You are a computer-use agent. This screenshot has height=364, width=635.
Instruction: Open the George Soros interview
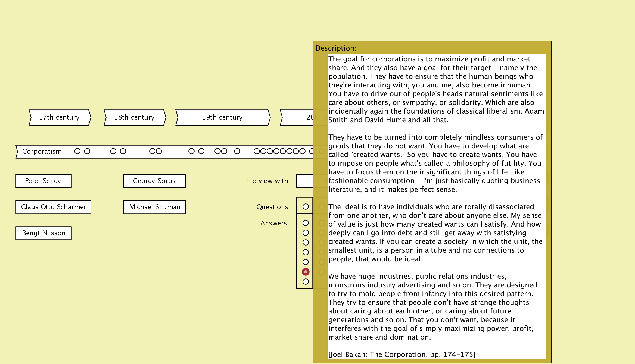154,181
